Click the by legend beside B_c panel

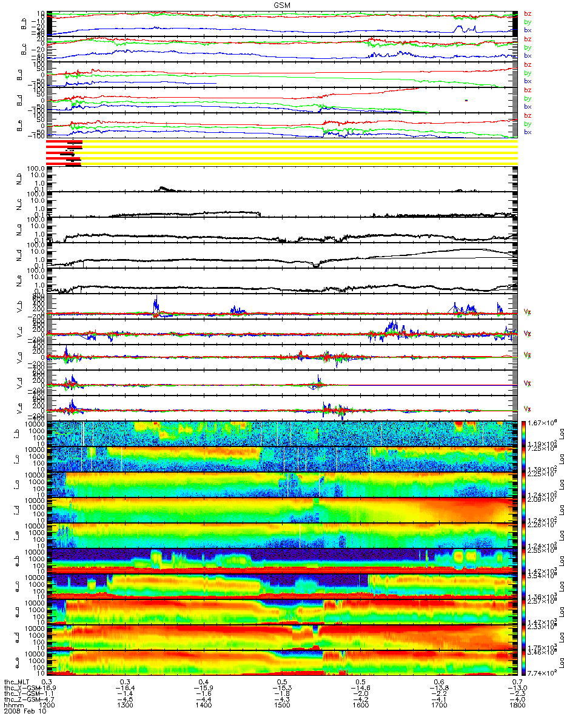528,47
